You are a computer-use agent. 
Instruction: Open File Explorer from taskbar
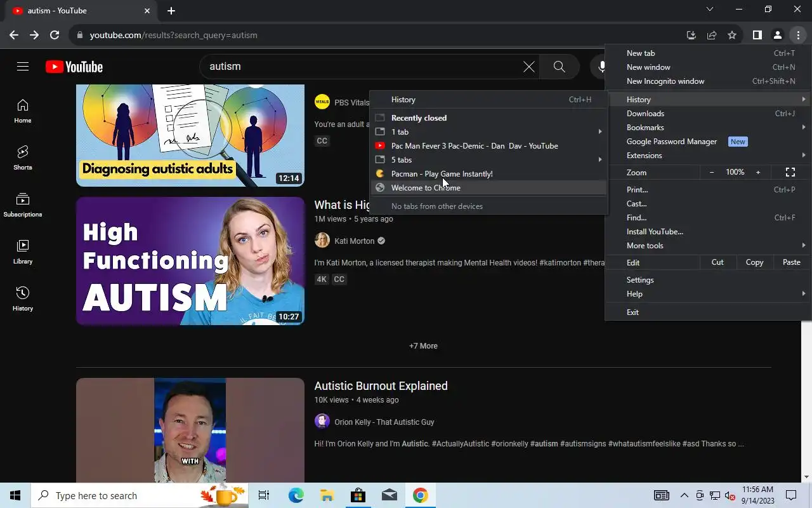click(327, 495)
